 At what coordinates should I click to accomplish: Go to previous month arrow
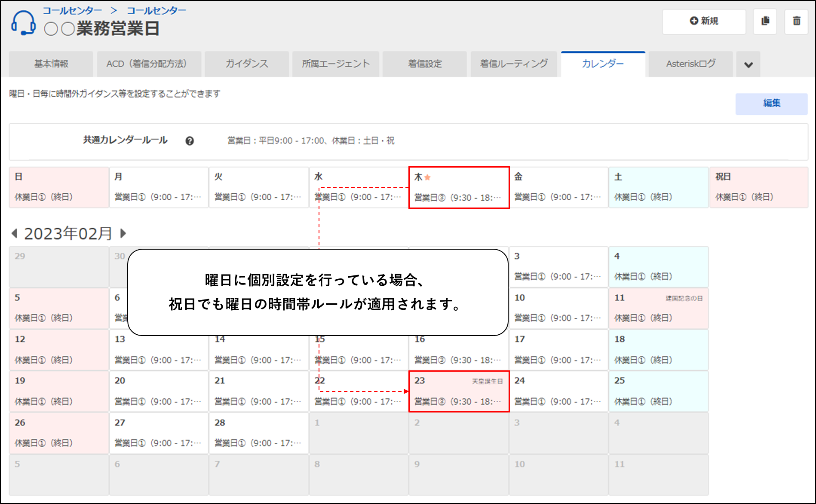(x=15, y=233)
